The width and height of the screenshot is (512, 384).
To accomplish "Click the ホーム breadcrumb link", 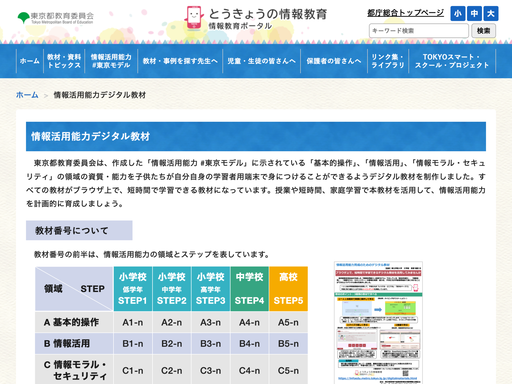I will [x=27, y=95].
